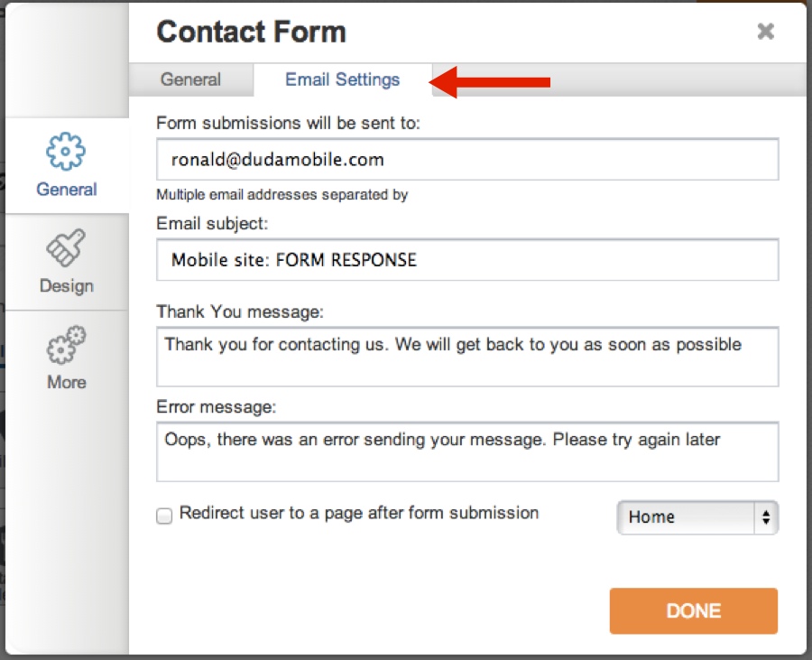Select the Email Settings tab

(x=342, y=79)
